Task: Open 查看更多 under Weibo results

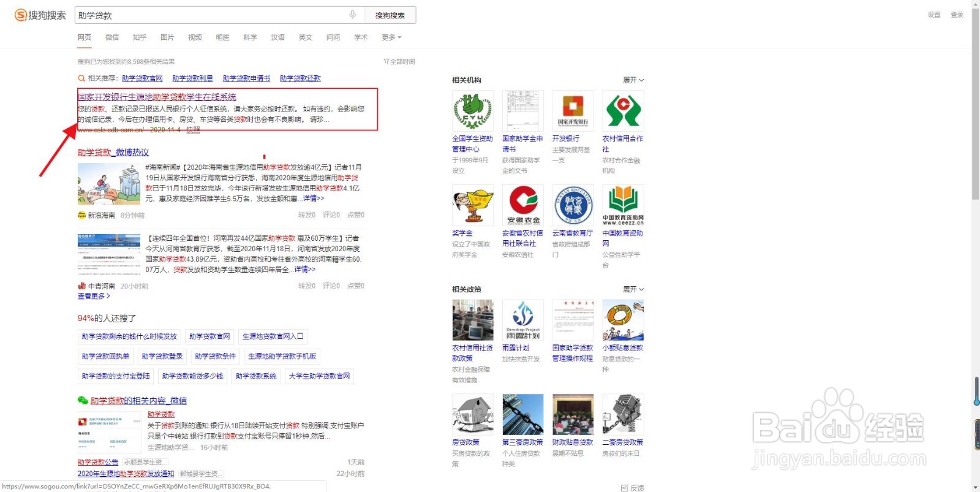Action: pos(94,296)
